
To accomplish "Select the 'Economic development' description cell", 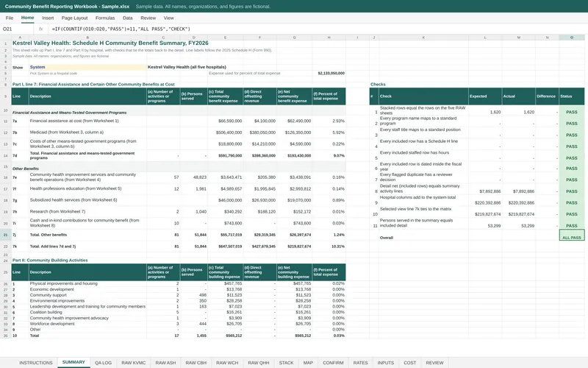I will pyautogui.click(x=87, y=289).
